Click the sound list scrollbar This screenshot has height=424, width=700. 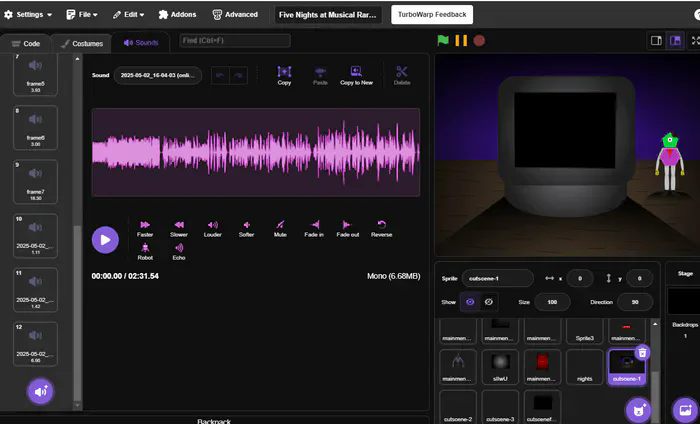coord(77,312)
